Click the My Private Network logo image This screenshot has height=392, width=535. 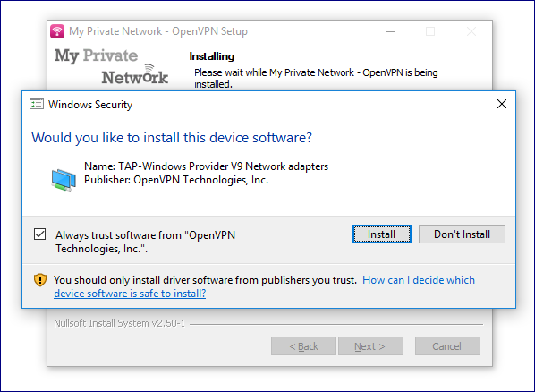111,66
